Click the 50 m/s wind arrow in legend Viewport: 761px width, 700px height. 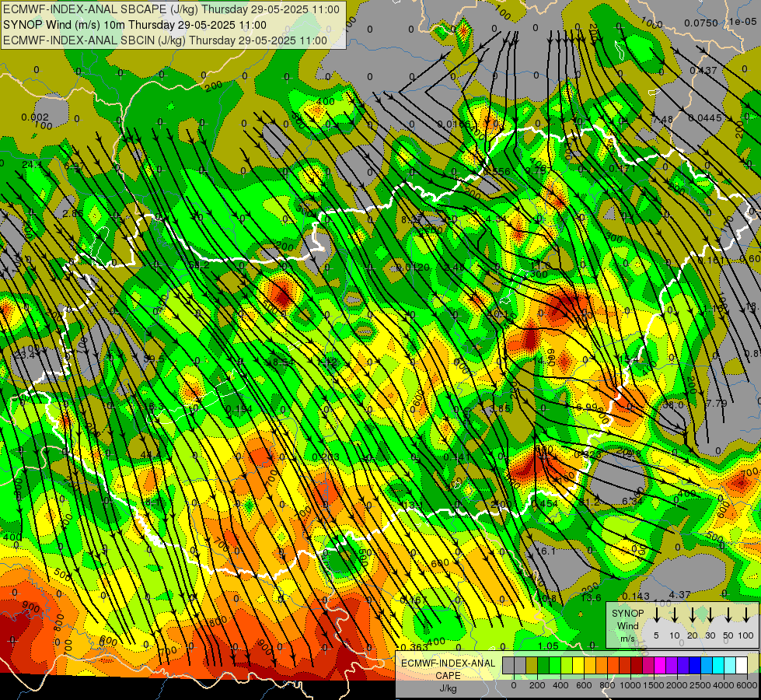pos(728,615)
